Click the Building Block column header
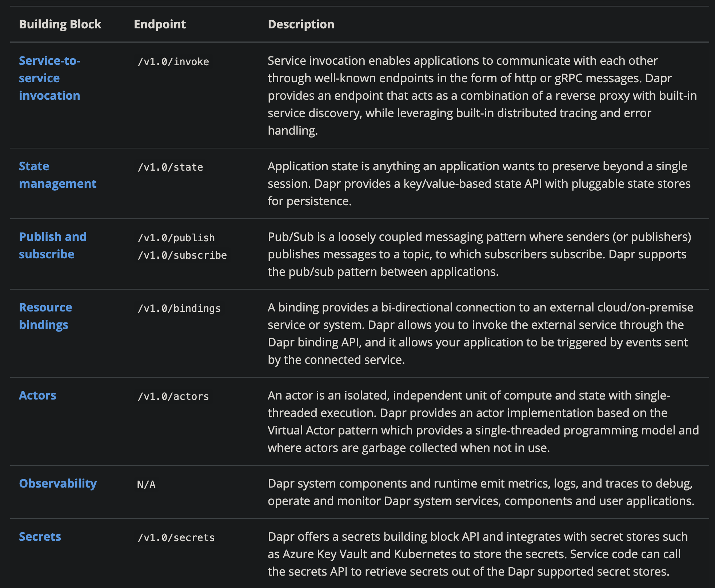715x588 pixels. tap(60, 24)
